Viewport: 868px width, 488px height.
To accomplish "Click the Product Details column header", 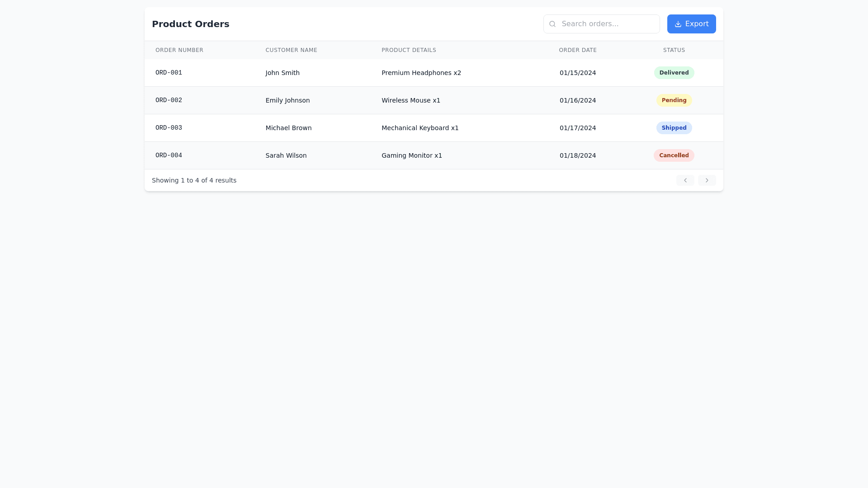I will click(x=409, y=50).
